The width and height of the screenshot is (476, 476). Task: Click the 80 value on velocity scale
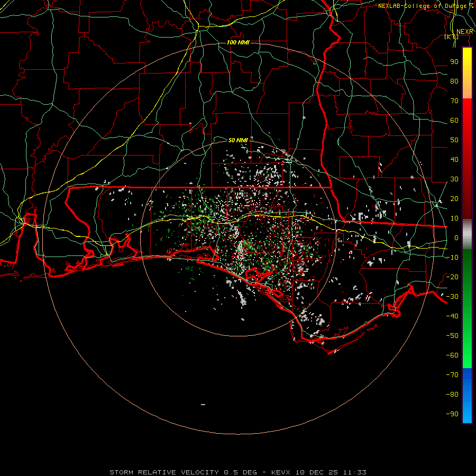(454, 81)
